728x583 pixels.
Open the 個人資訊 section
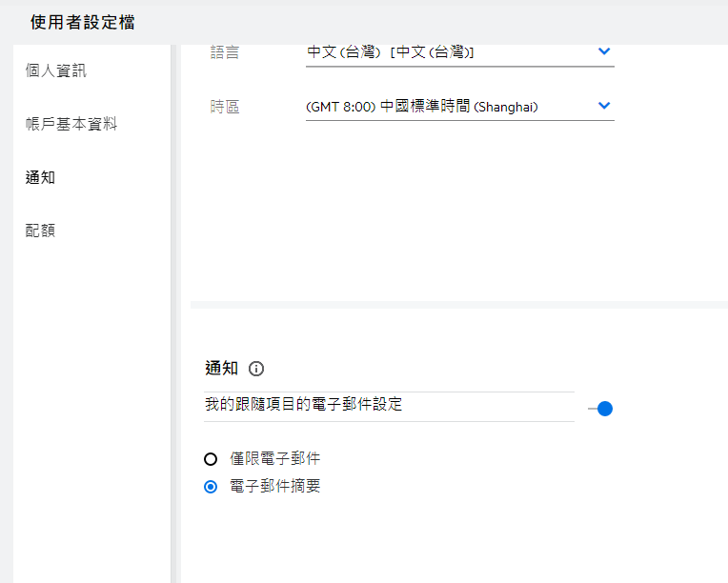(56, 70)
